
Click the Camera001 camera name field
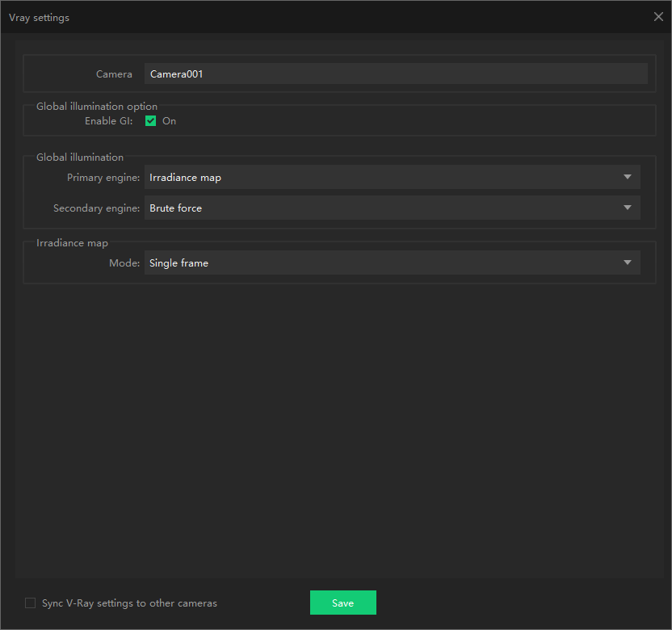point(396,73)
